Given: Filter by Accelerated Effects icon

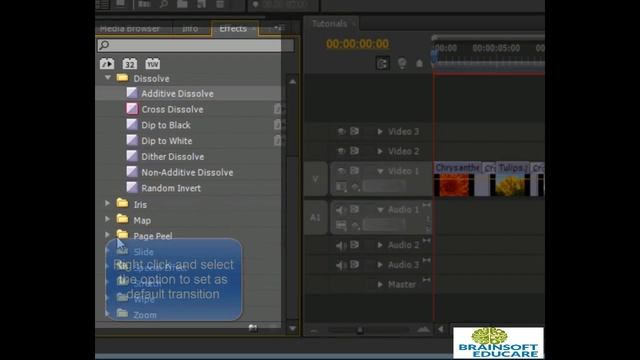Looking at the screenshot, I should [107, 64].
